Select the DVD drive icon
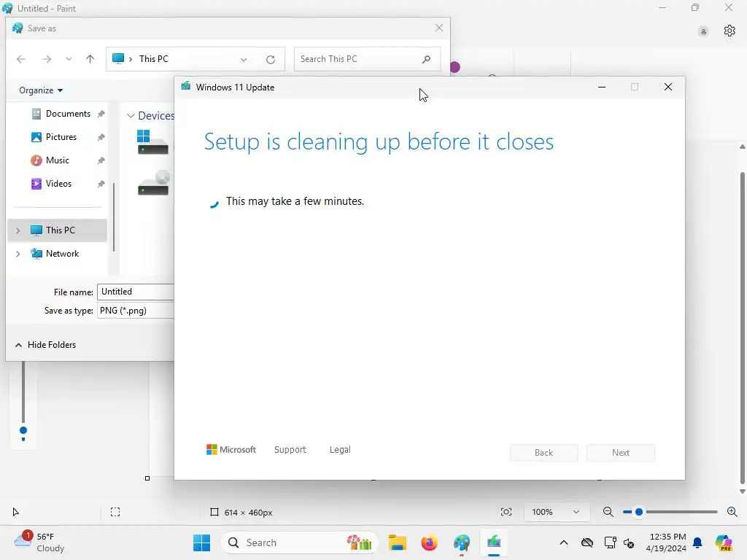The image size is (747, 560). (x=153, y=183)
